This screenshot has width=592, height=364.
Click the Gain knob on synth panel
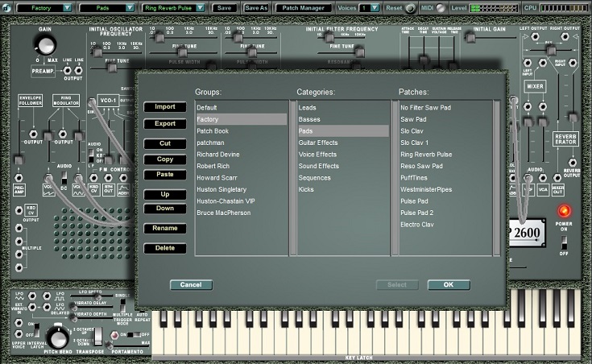point(46,45)
